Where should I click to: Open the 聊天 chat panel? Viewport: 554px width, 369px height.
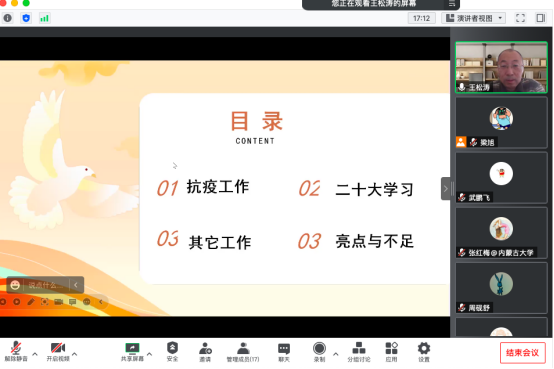click(284, 352)
